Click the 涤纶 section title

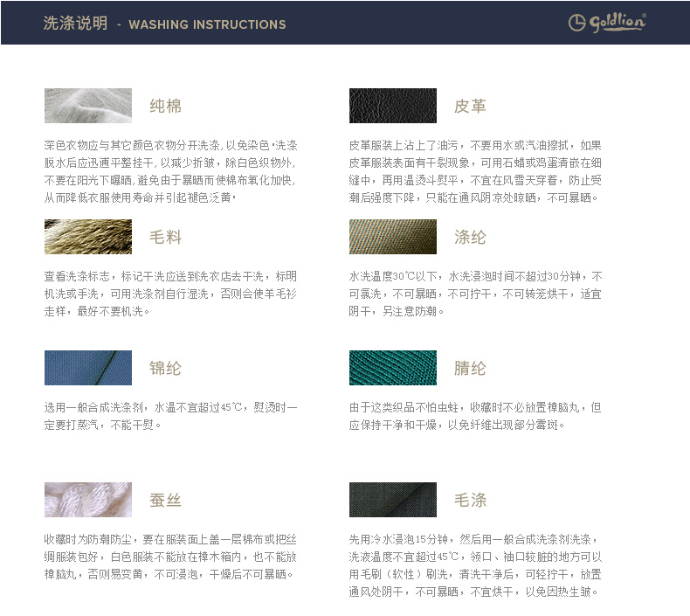point(471,238)
